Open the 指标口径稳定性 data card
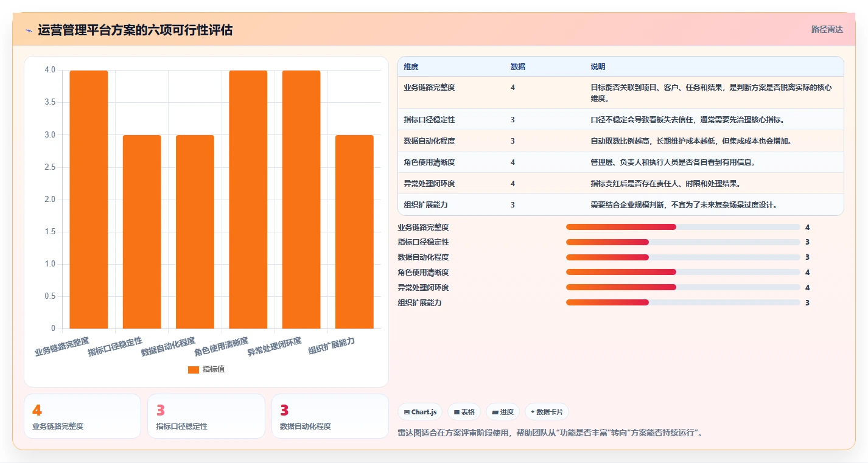 coord(206,416)
